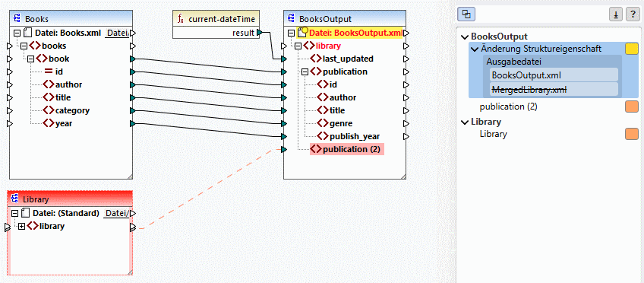This screenshot has height=283, width=644.
Task: Click the output connector of BooksOutput last_updated
Action: [x=406, y=59]
